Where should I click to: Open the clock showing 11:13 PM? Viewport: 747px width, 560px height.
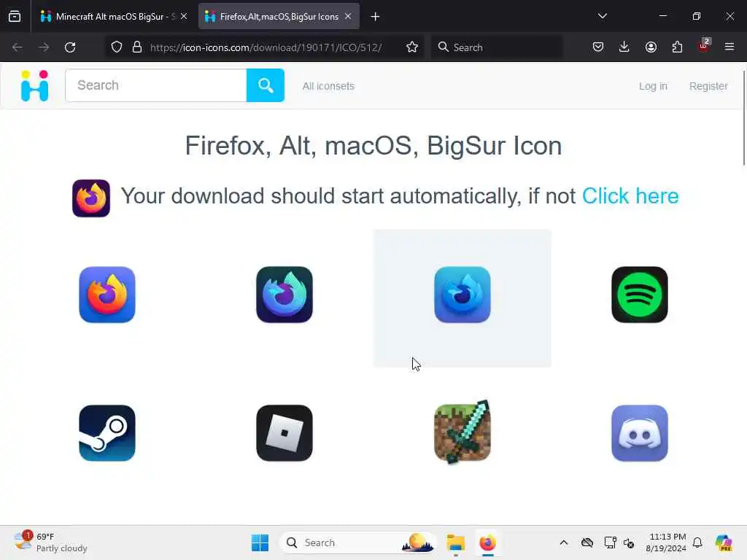coord(665,542)
